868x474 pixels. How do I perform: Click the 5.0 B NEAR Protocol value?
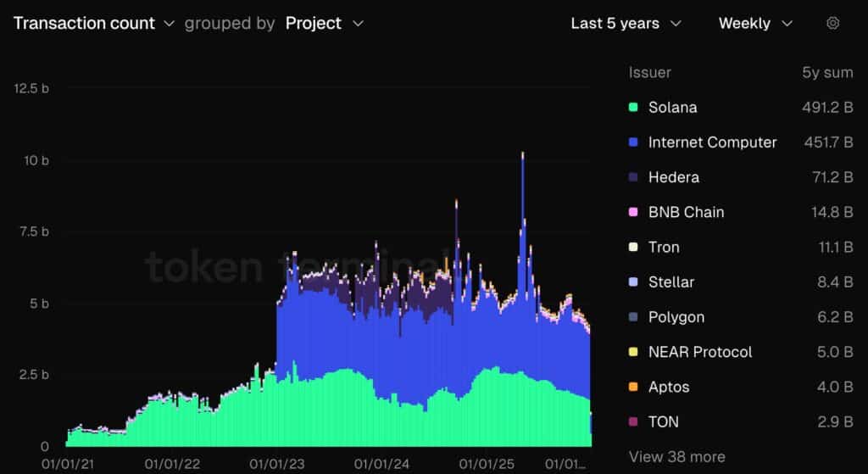pos(835,352)
